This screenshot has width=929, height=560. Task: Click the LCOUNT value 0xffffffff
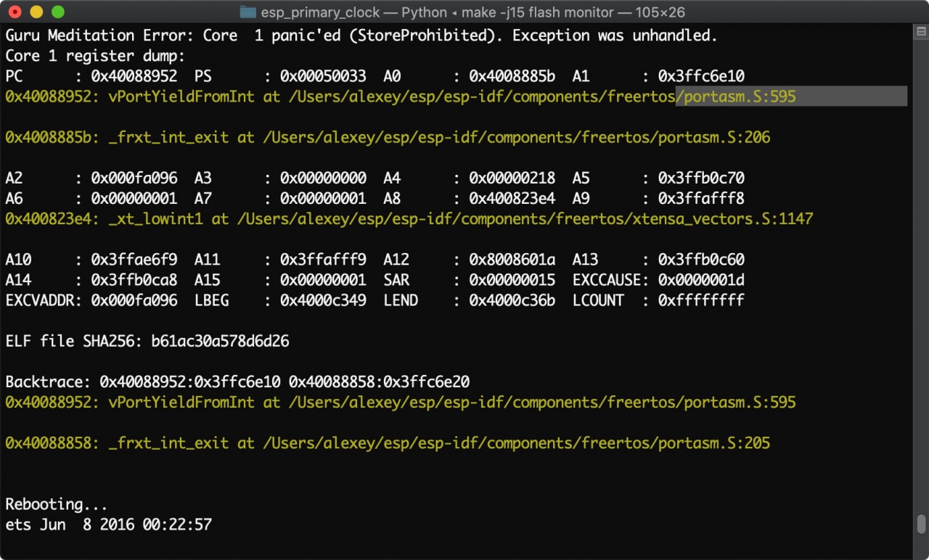[x=701, y=300]
